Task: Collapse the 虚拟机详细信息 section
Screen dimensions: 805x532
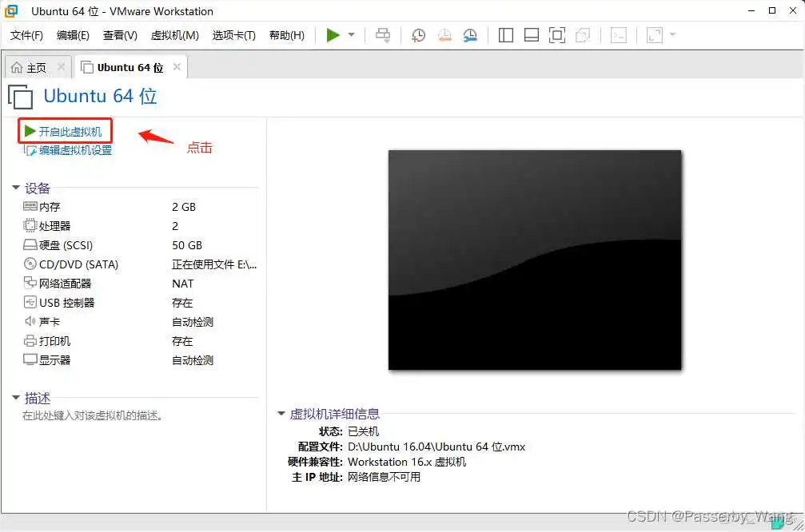Action: (x=281, y=413)
